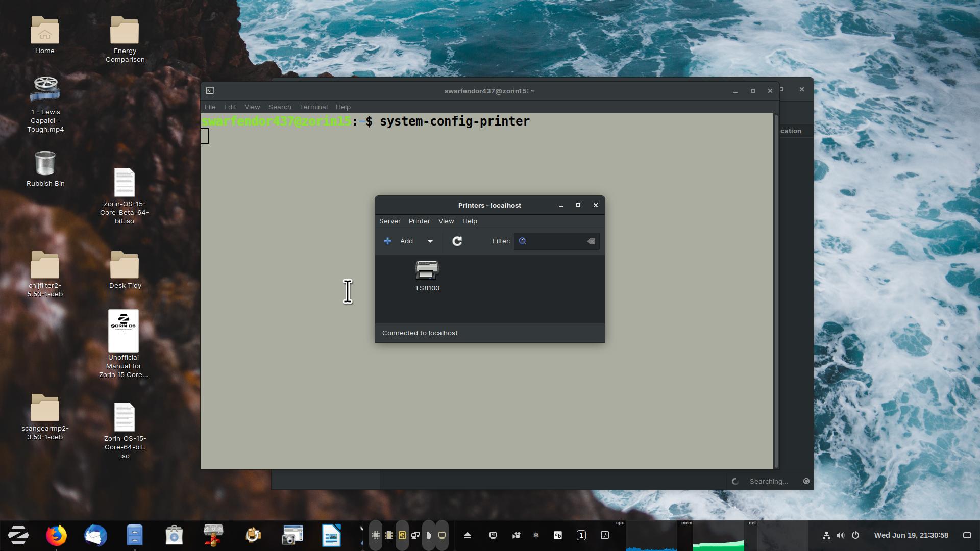The width and height of the screenshot is (980, 551).
Task: Open the View menu in Printers window
Action: click(x=446, y=221)
